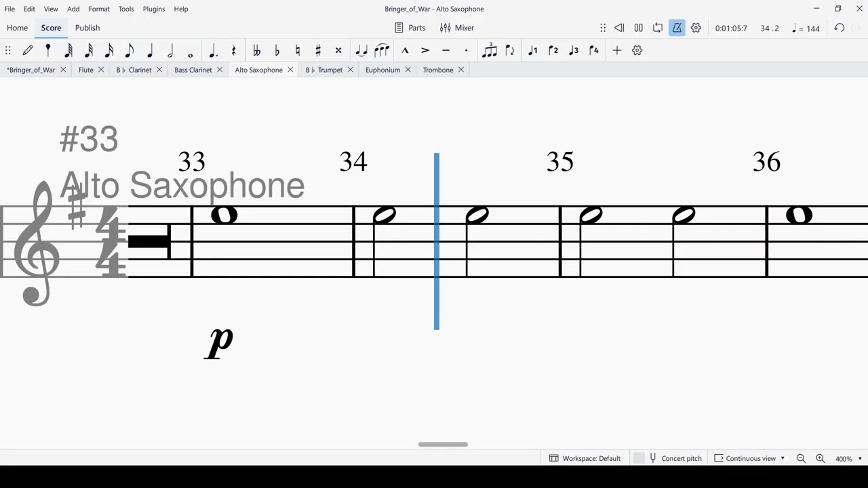Open the File menu
Image resolution: width=868 pixels, height=488 pixels.
[x=9, y=9]
